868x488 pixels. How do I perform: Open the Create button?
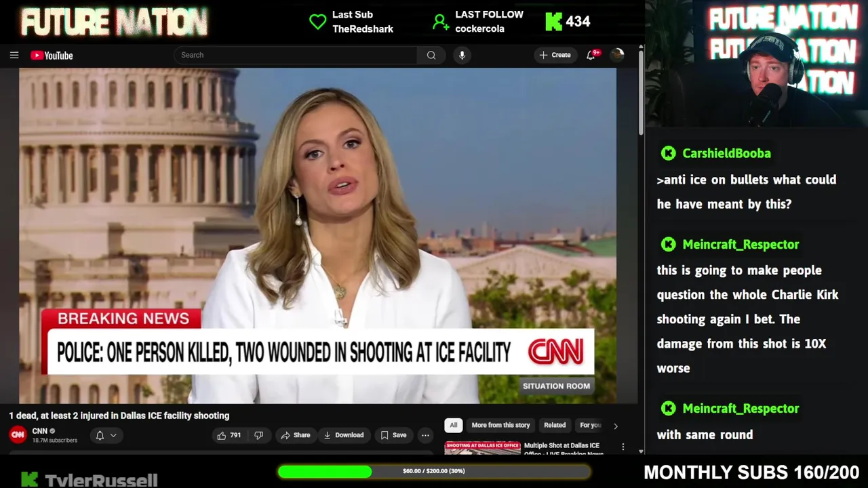[x=555, y=55]
